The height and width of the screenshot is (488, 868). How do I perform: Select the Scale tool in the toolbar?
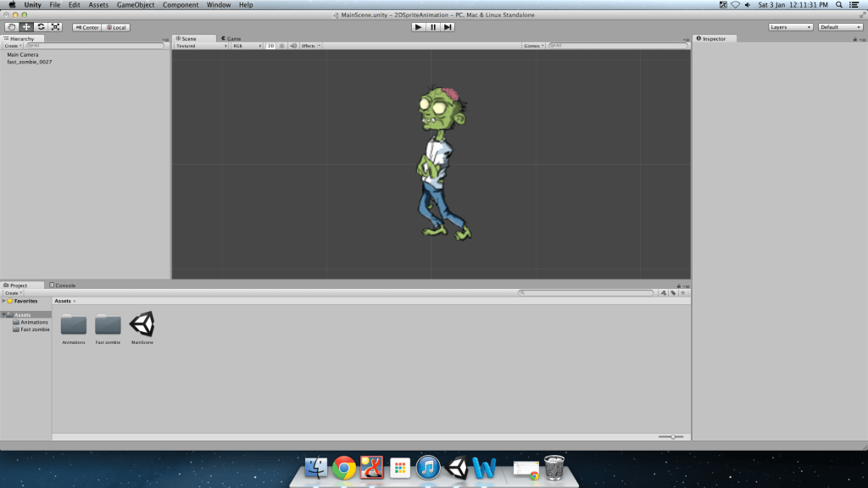tap(55, 27)
